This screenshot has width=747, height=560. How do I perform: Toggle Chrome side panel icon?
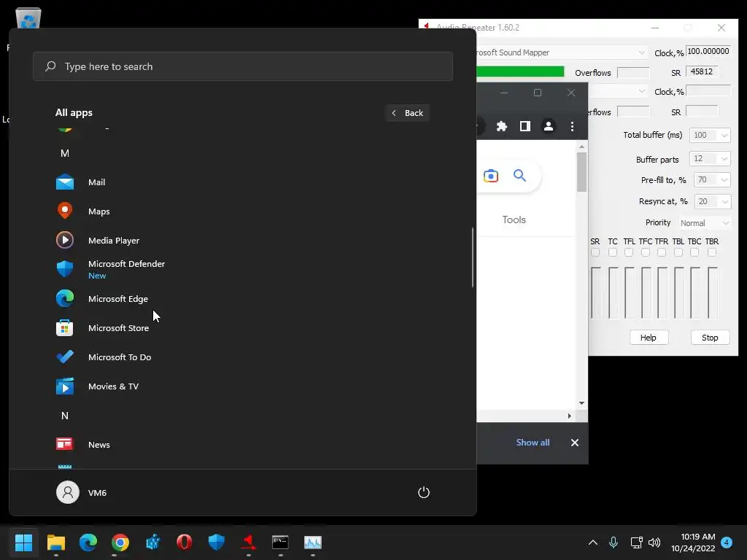525,126
